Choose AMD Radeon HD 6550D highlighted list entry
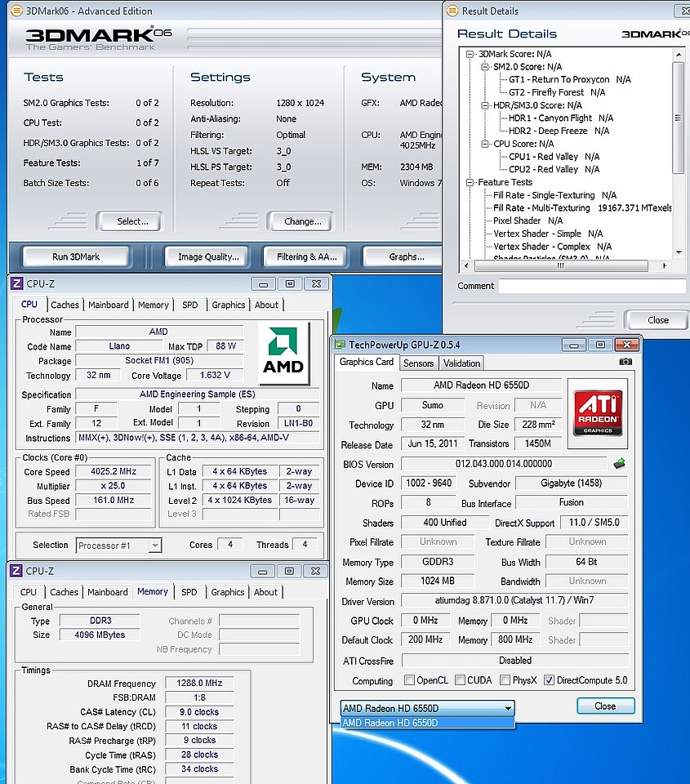The image size is (690, 784). point(427,723)
